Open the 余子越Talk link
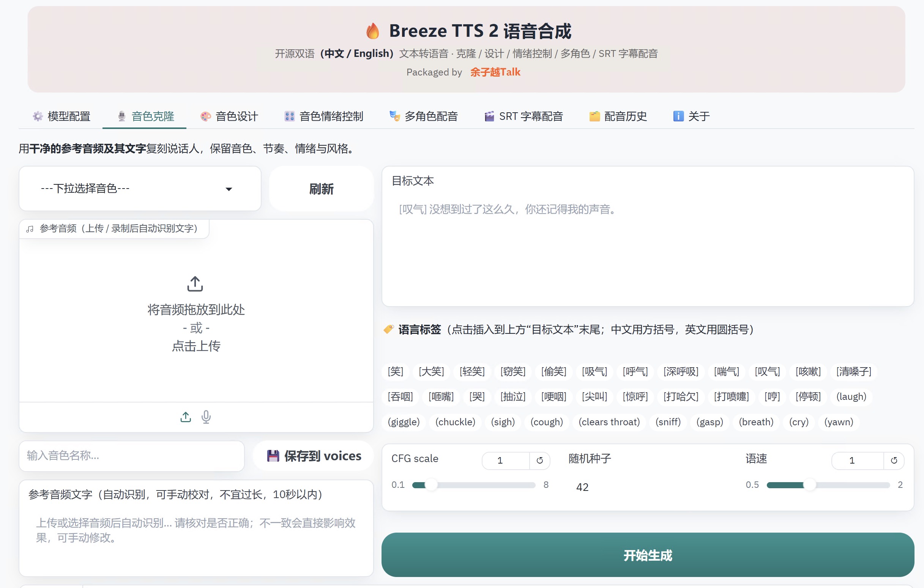The width and height of the screenshot is (924, 588). point(495,72)
